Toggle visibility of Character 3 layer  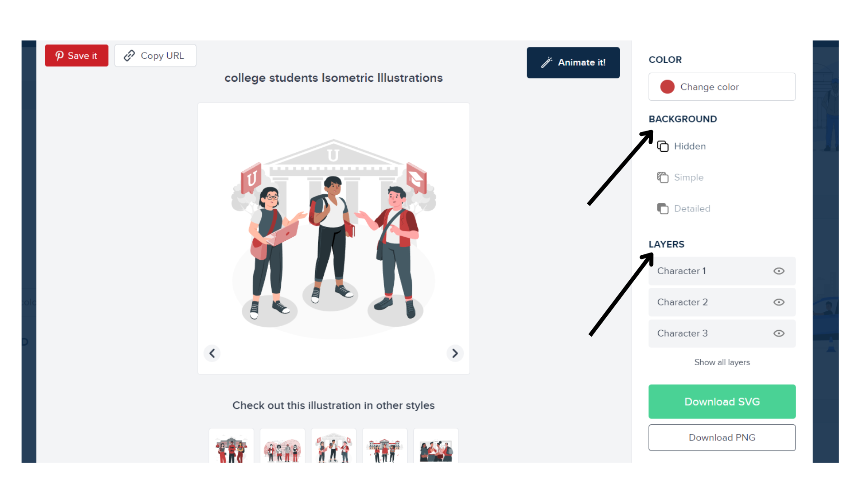click(778, 333)
